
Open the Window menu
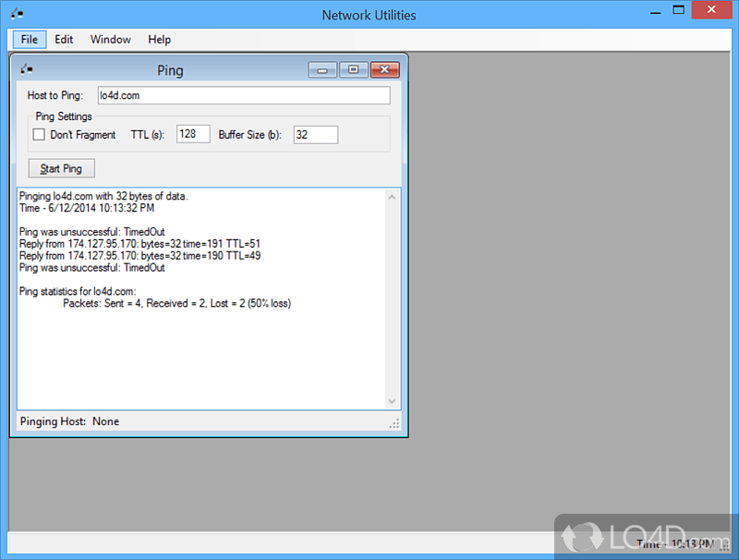click(x=110, y=40)
